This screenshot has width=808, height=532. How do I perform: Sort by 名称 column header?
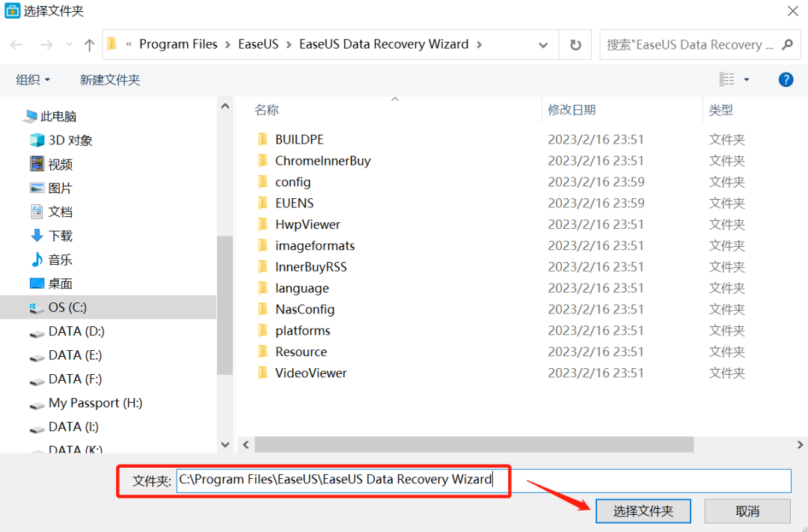point(266,110)
